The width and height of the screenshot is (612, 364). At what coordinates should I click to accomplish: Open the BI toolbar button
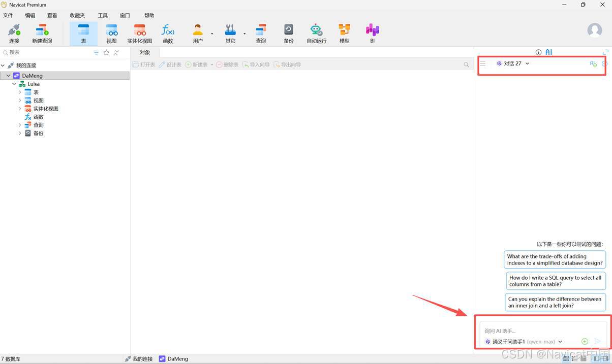pos(372,34)
